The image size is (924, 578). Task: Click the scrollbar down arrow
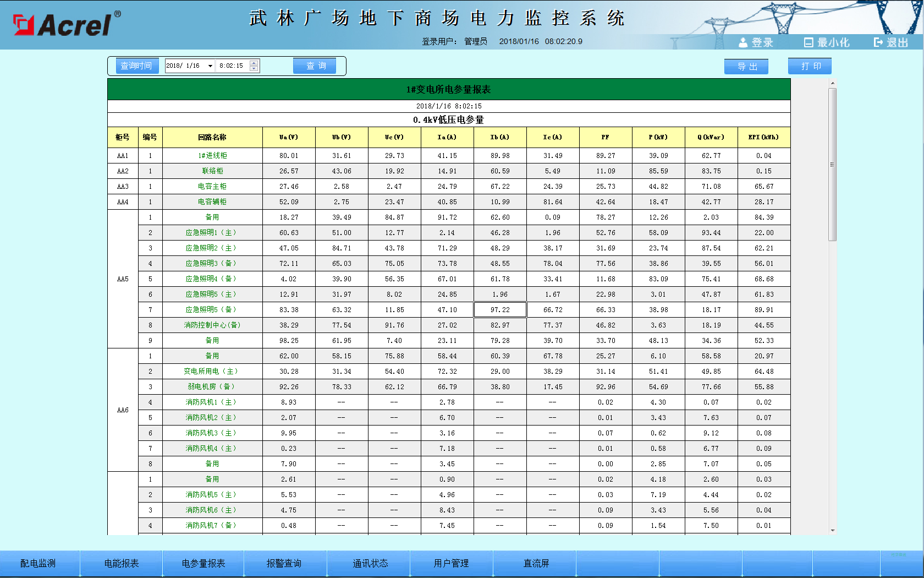pos(833,530)
